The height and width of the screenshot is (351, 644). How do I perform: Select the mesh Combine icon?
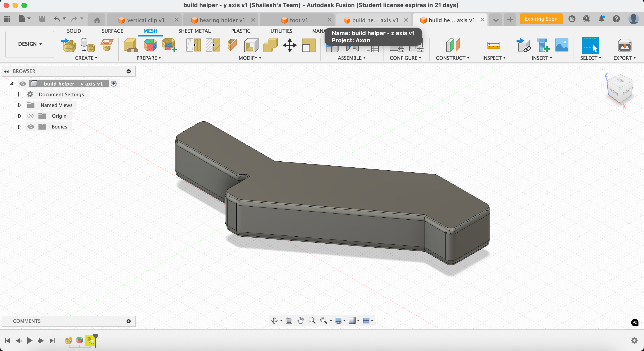pyautogui.click(x=271, y=45)
